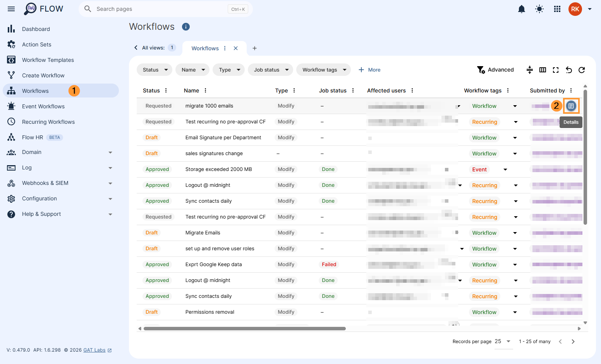Open Status column header menu

pyautogui.click(x=166, y=91)
